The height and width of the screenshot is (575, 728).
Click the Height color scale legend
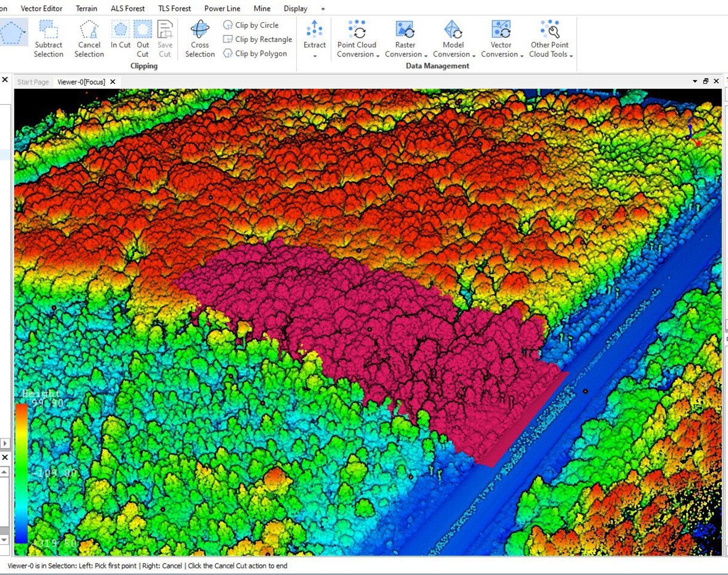click(x=21, y=473)
